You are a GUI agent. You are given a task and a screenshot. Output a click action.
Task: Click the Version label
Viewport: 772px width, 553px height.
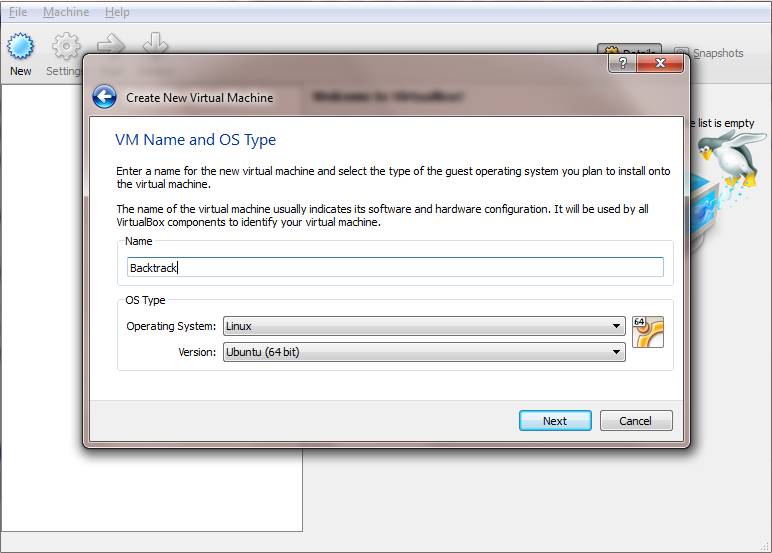point(197,352)
